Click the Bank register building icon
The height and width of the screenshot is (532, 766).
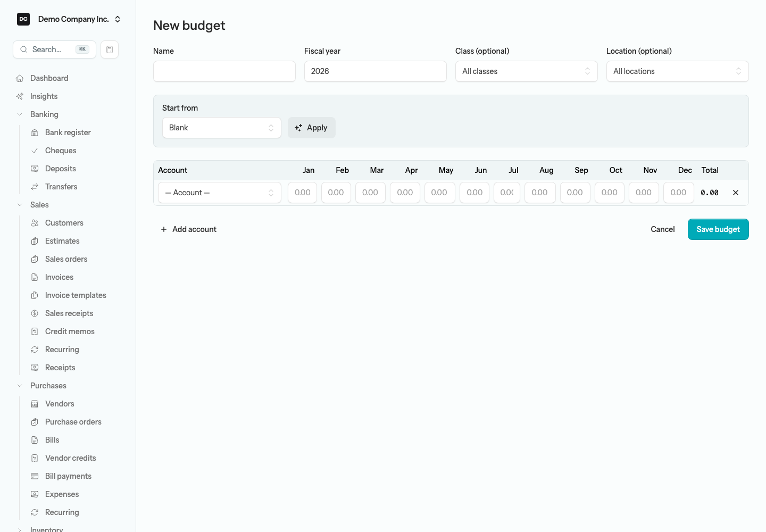point(35,132)
